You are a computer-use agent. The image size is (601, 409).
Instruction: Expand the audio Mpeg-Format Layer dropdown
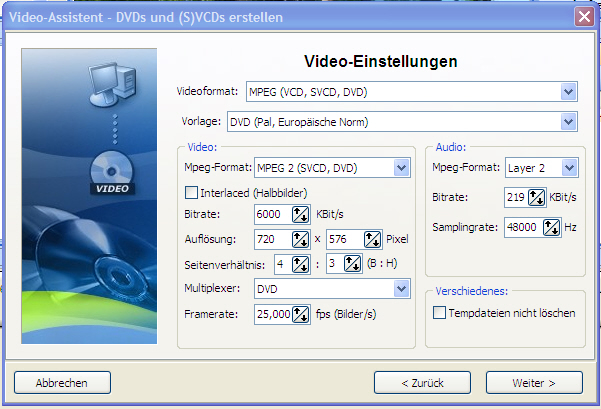click(x=569, y=167)
